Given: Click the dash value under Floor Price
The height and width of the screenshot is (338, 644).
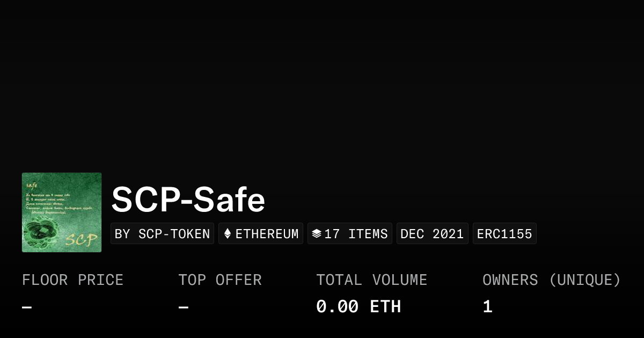Looking at the screenshot, I should [27, 307].
